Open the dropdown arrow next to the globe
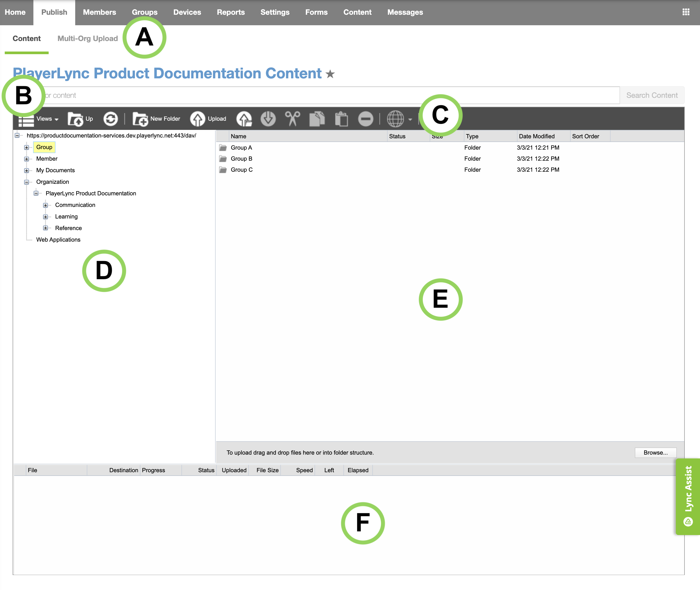The image size is (700, 590). pos(410,119)
